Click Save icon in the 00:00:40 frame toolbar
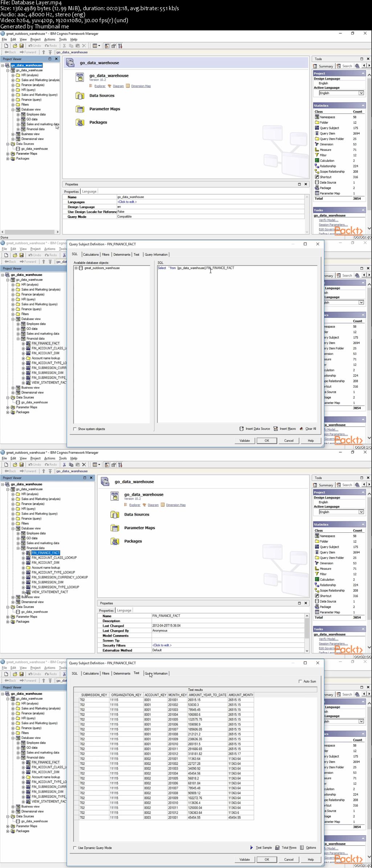The image size is (372, 868). click(21, 46)
